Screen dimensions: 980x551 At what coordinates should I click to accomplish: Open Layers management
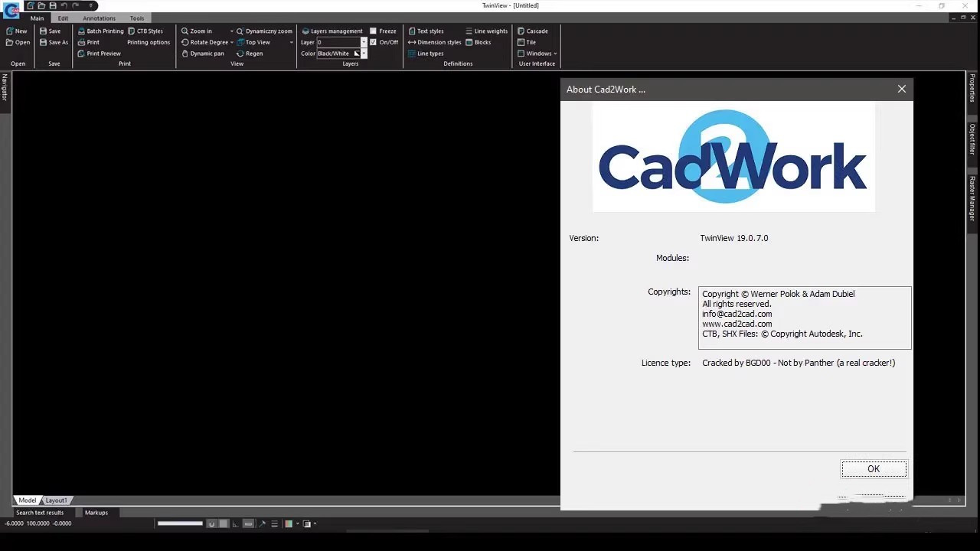[332, 31]
